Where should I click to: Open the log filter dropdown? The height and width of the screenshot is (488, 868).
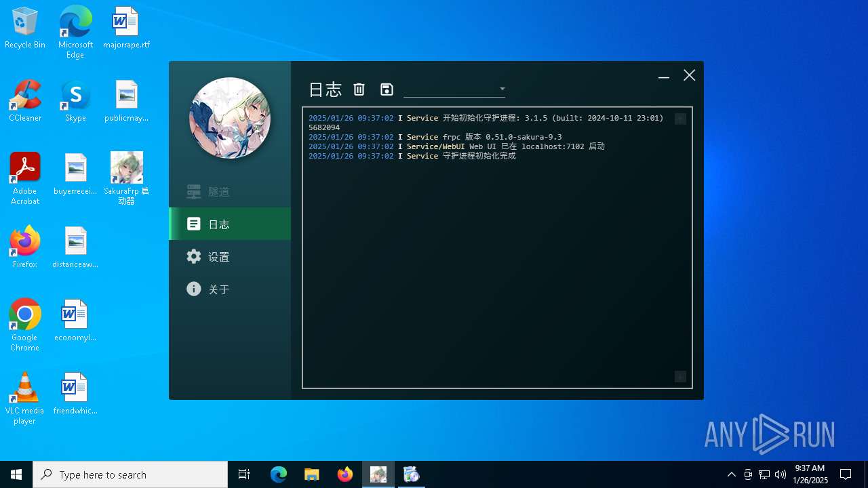(454, 89)
